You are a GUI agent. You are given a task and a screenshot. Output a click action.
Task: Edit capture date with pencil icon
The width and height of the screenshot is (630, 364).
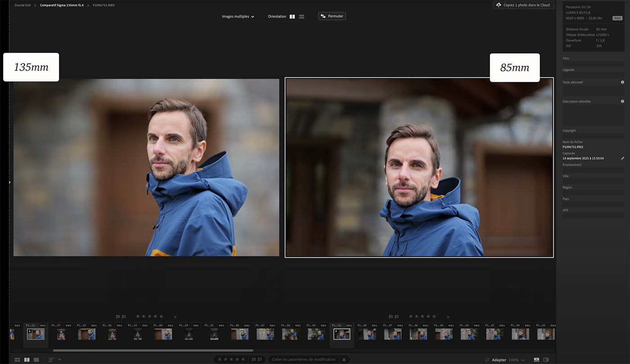[622, 158]
